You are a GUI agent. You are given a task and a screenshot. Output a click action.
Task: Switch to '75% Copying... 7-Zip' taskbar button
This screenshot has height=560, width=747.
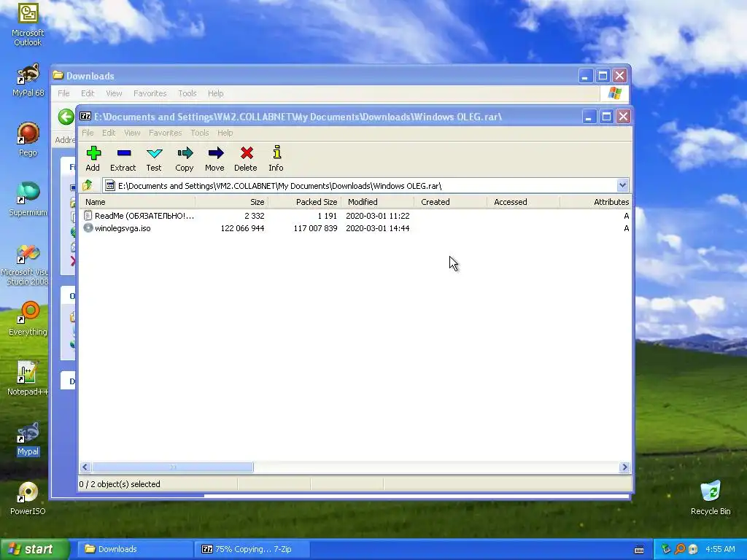[252, 549]
